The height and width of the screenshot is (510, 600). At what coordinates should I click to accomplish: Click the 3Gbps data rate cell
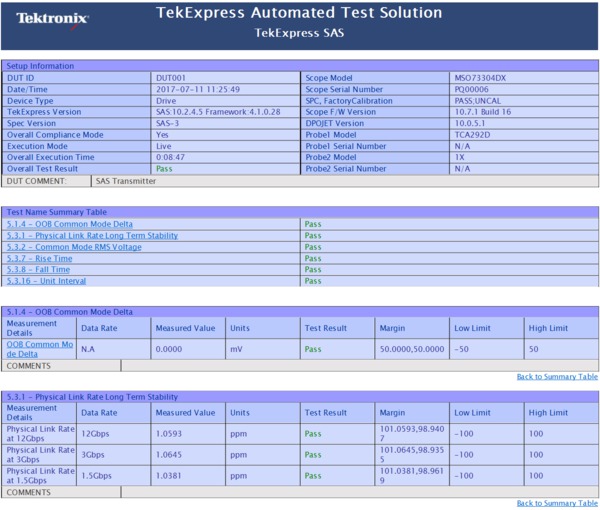pos(113,455)
